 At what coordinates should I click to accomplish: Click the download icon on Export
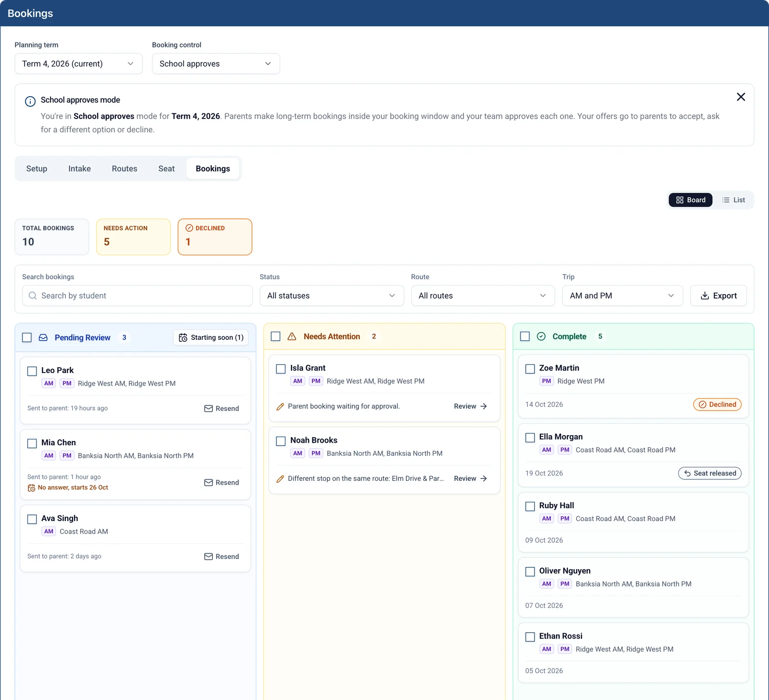(x=705, y=296)
